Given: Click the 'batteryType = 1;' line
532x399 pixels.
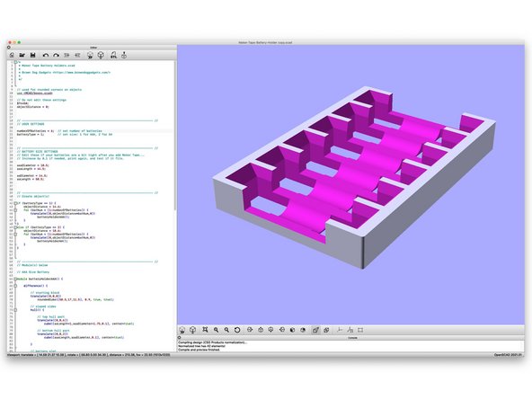Looking at the screenshot, I should (x=31, y=135).
